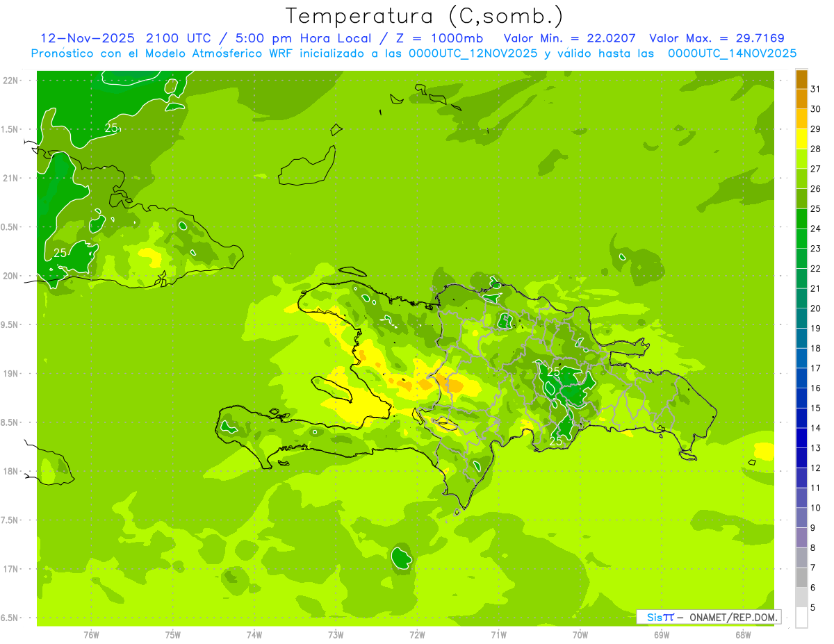Pick the purple swatch between 9 and 10
The width and height of the screenshot is (834, 644).
801,518
